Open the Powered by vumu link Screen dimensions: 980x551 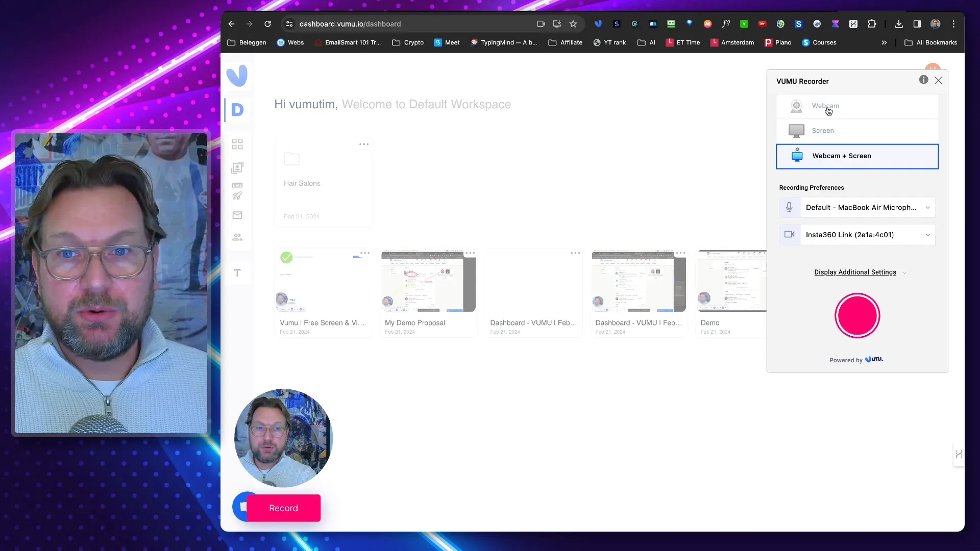856,360
